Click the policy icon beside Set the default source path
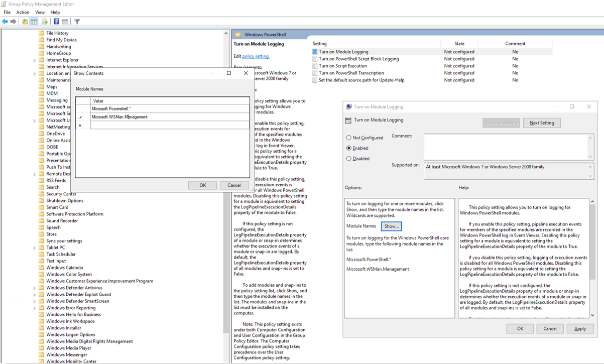604x364 pixels. tap(315, 80)
